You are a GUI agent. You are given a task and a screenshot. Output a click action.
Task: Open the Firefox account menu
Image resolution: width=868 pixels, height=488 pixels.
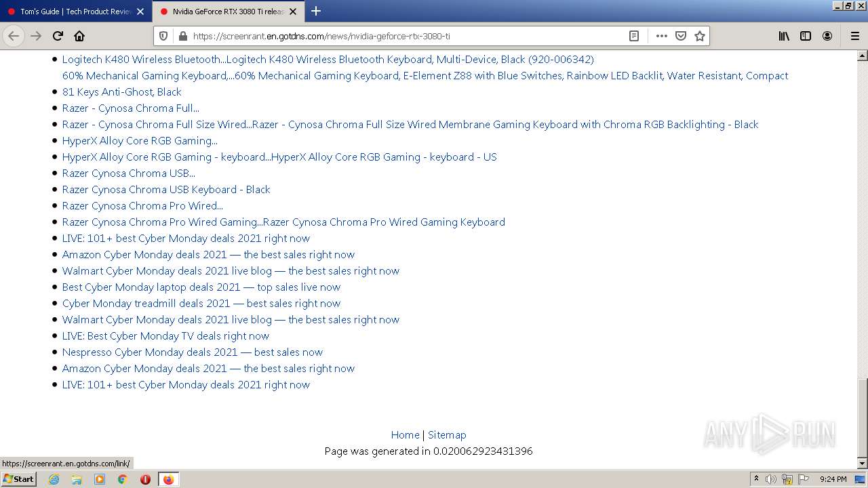click(x=827, y=36)
